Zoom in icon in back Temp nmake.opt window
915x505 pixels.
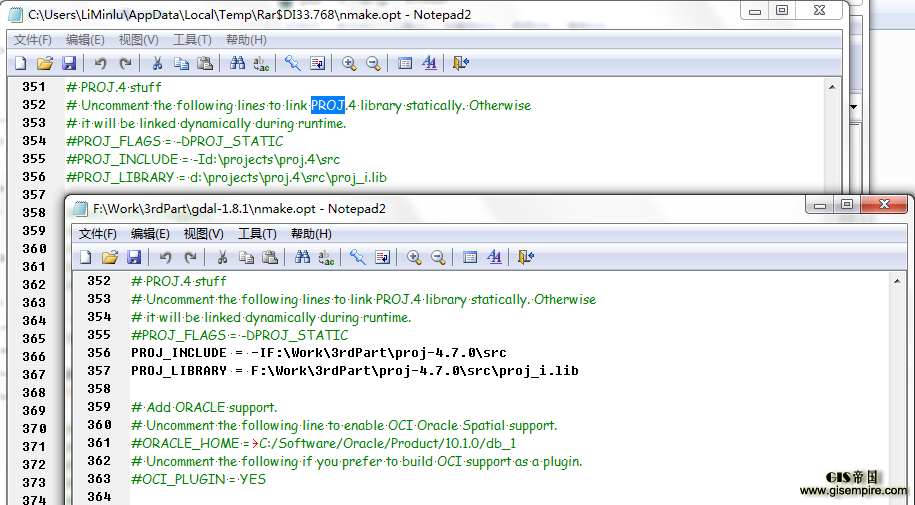pos(349,63)
